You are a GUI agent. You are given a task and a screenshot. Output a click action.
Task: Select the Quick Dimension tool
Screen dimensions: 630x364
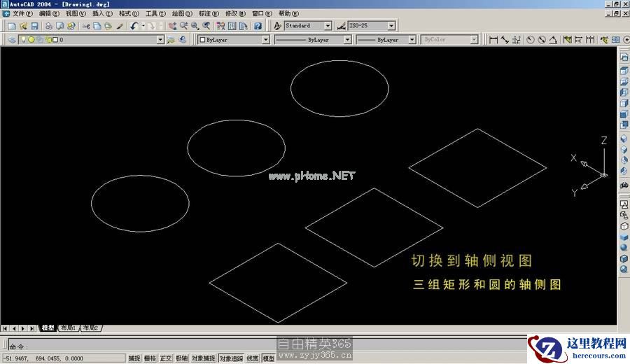(x=567, y=40)
